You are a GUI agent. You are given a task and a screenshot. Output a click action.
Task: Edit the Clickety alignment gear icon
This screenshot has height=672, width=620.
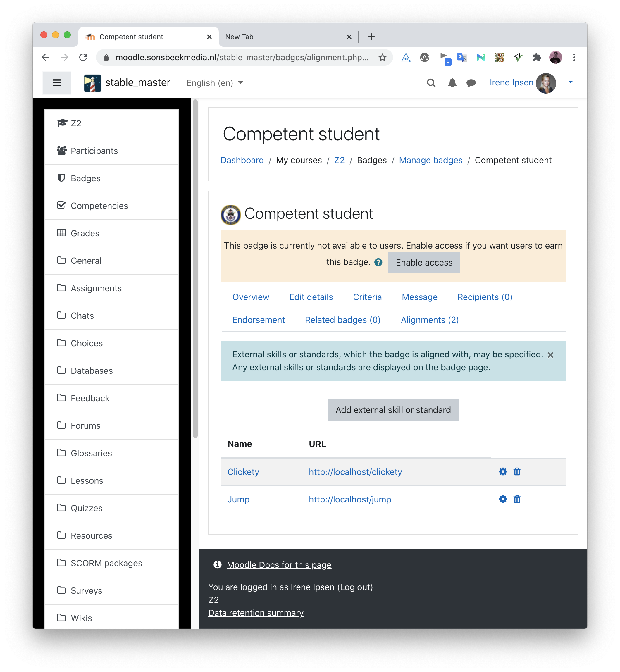[502, 471]
